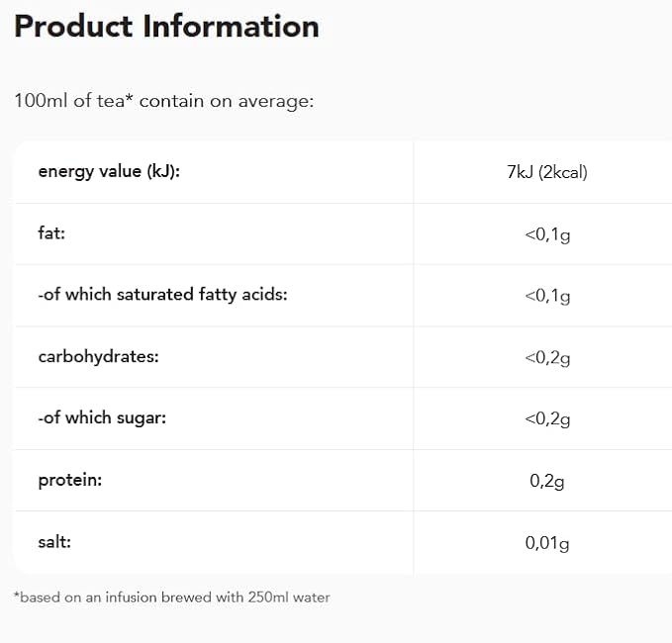Click the protein value 0,2g

tap(547, 481)
